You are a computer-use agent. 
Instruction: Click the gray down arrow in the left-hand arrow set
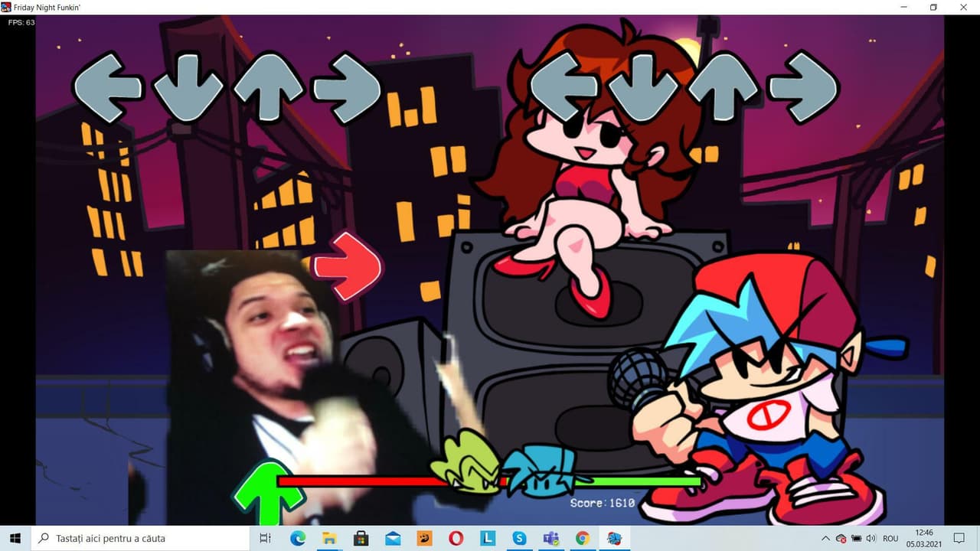pos(188,88)
